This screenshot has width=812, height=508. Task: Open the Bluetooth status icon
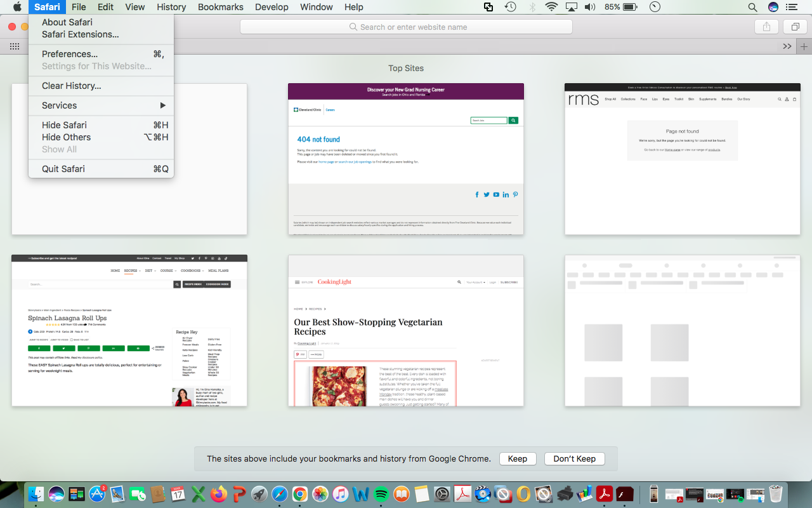coord(532,7)
